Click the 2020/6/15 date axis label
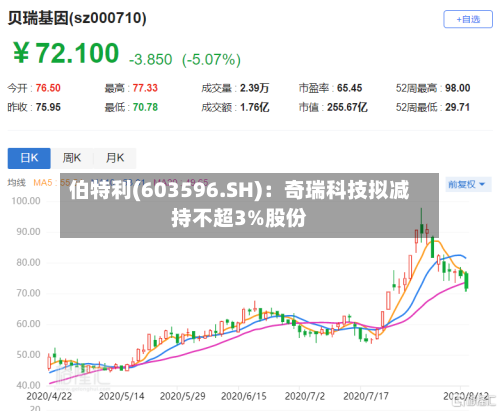The width and height of the screenshot is (500, 411). click(244, 396)
